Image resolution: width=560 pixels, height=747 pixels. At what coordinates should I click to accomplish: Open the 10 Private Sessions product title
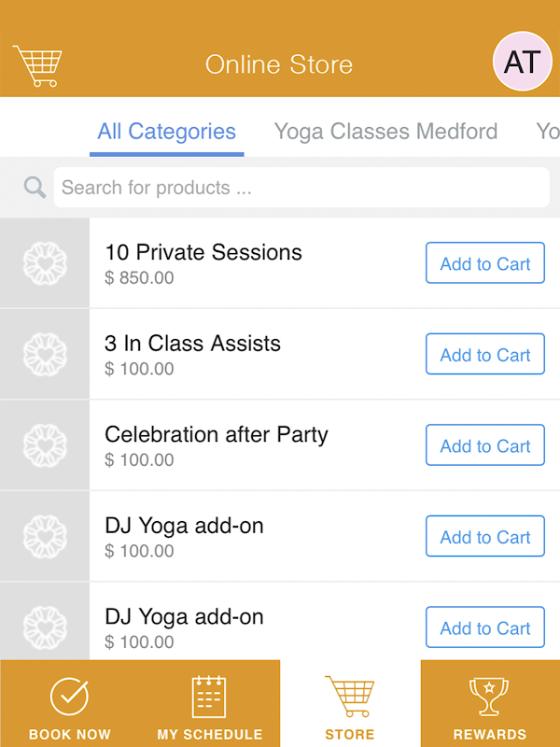[x=203, y=253]
